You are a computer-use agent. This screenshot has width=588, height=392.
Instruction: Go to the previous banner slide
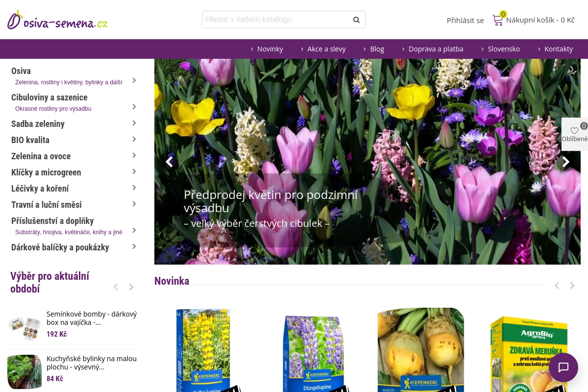point(169,162)
